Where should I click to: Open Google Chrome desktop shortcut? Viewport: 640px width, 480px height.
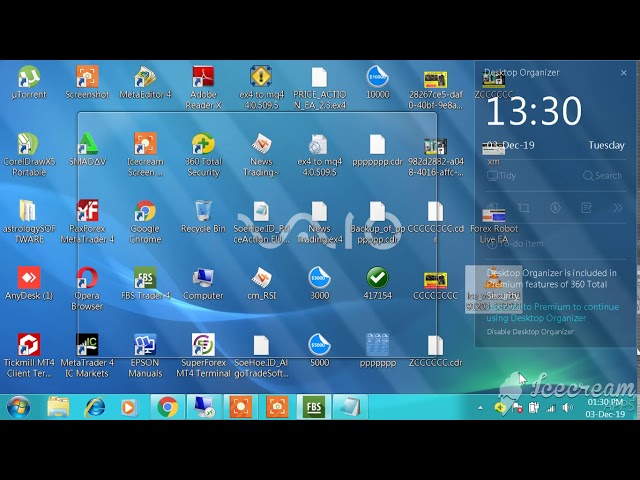pos(145,212)
